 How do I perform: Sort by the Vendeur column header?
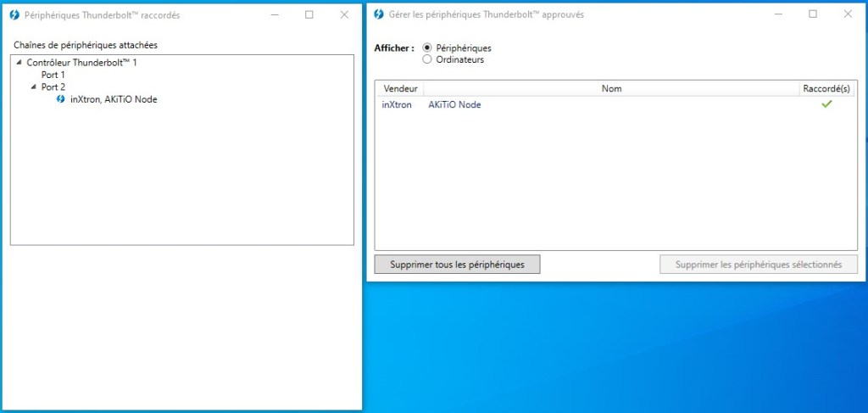[400, 88]
